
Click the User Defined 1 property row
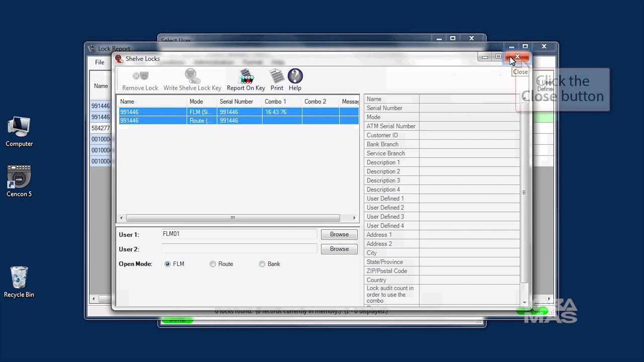point(442,199)
